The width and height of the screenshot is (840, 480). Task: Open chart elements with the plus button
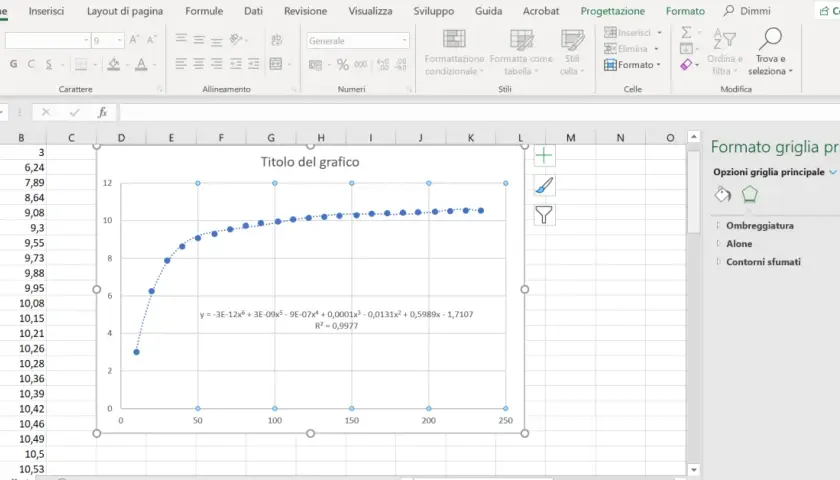[544, 156]
